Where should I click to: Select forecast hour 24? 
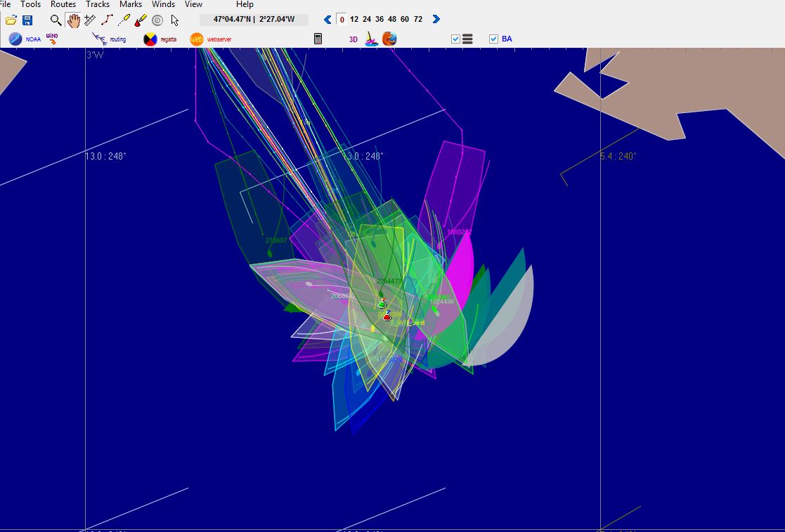tap(367, 19)
